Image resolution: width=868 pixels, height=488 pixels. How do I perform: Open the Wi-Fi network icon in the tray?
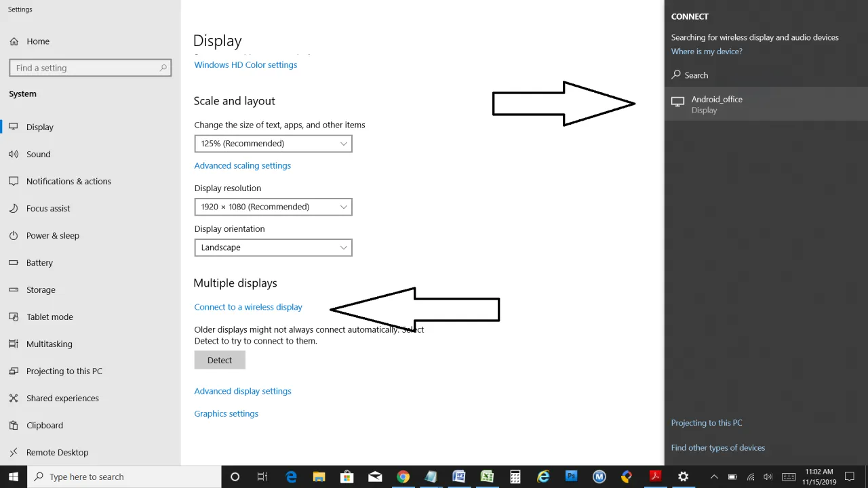pos(750,476)
